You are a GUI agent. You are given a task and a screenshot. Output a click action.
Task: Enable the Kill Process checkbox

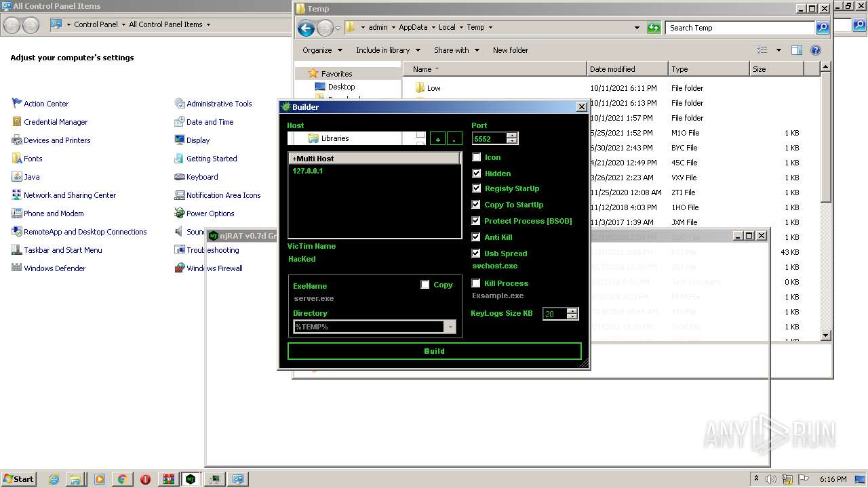click(476, 283)
